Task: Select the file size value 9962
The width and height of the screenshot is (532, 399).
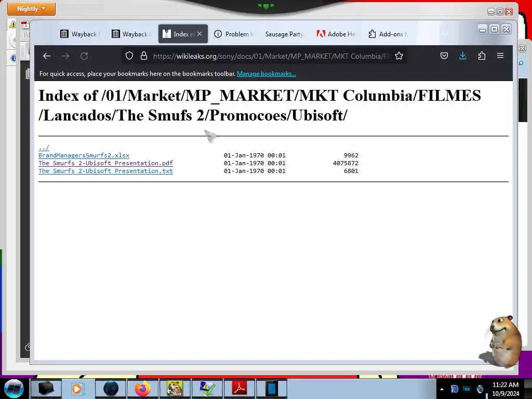Action: [x=351, y=155]
